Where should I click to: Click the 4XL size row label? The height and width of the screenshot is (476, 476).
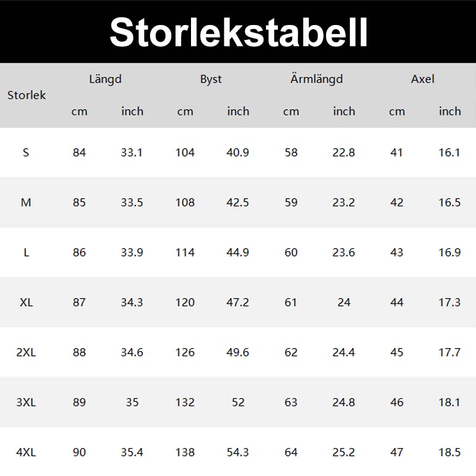[26, 452]
